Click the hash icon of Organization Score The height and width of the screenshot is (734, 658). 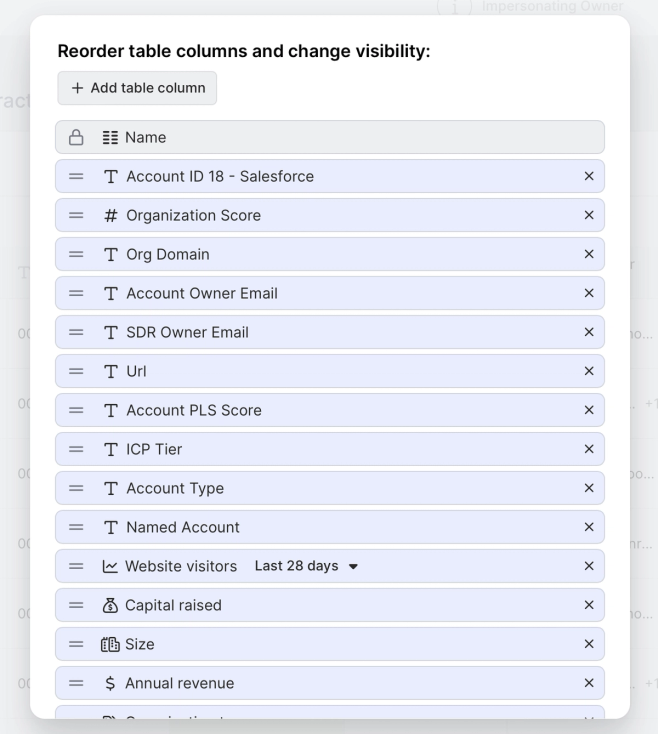coord(110,215)
